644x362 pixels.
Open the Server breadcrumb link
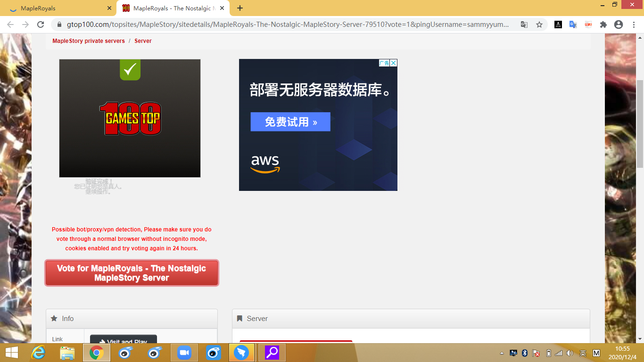[143, 41]
